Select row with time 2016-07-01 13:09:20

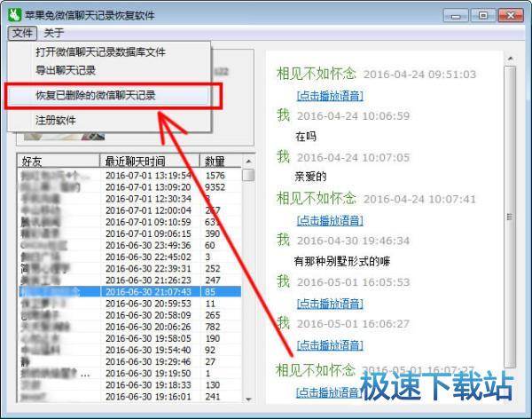(x=130, y=187)
